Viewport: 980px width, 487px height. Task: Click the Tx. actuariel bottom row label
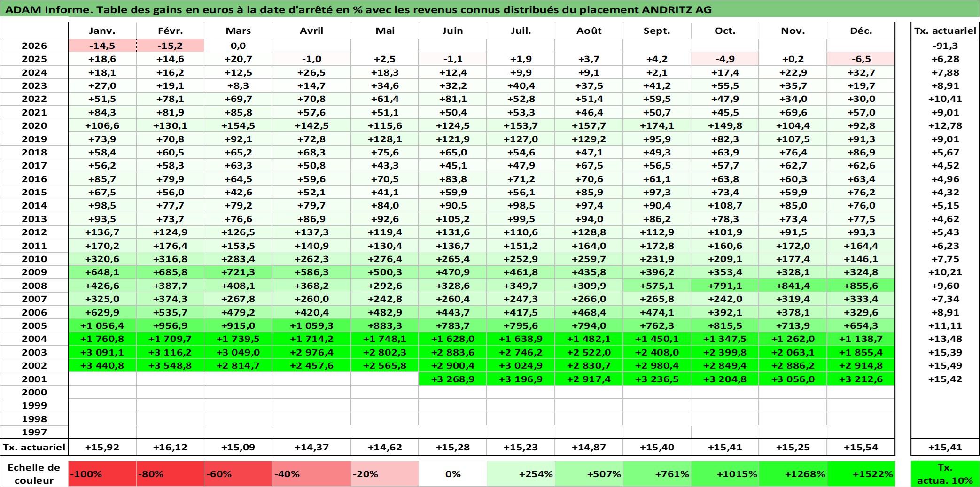pos(34,447)
